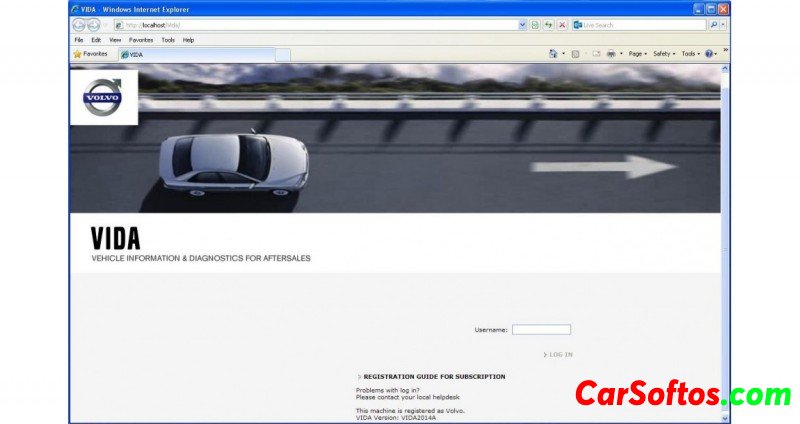
Task: Click the LOG IN link
Action: (x=560, y=354)
